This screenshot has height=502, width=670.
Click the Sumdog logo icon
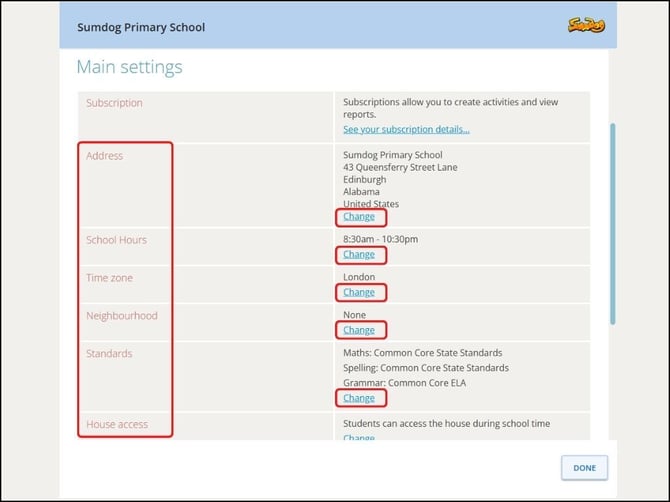(x=586, y=25)
